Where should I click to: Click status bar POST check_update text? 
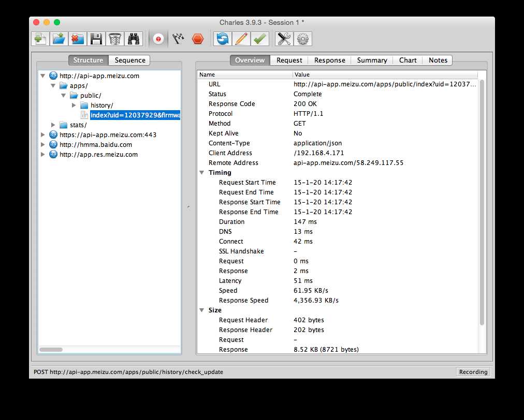pos(128,372)
